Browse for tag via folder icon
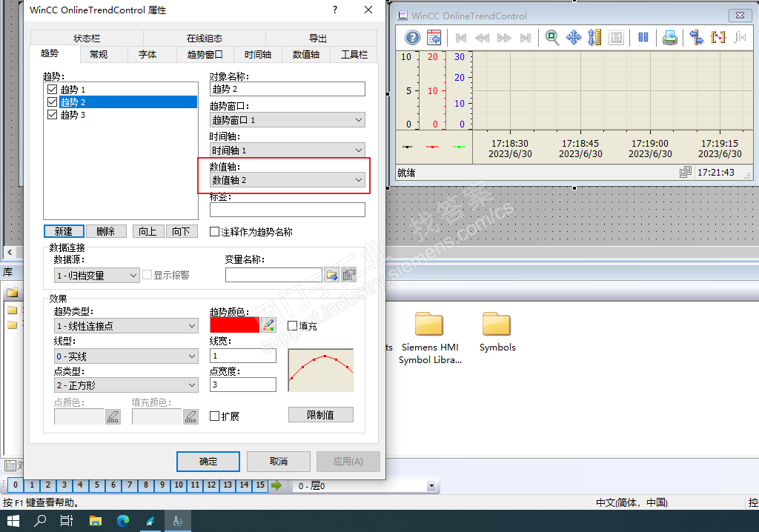This screenshot has width=759, height=532. 331,276
